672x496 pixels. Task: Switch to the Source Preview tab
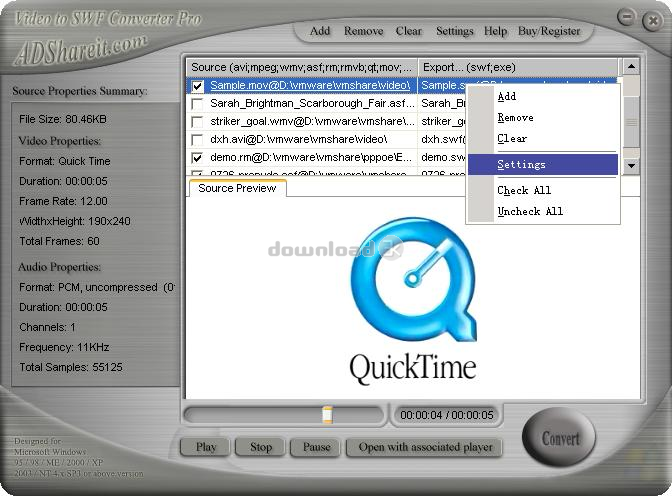pyautogui.click(x=237, y=188)
